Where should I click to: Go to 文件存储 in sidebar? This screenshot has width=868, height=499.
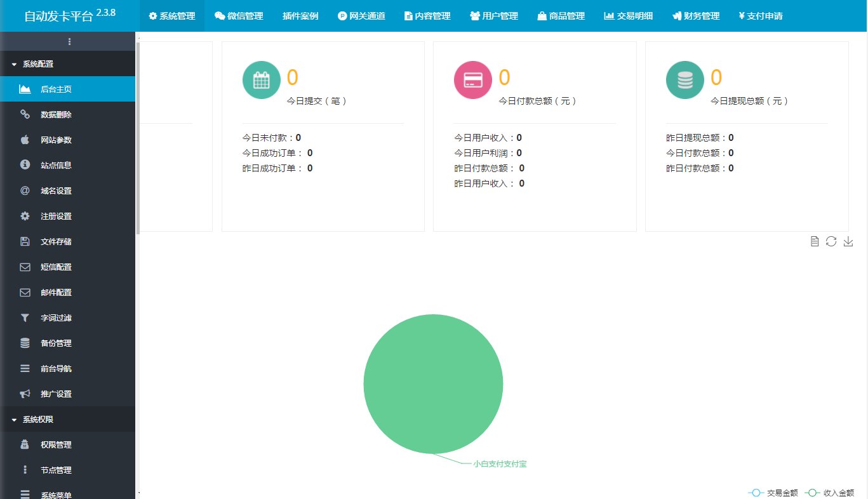pos(67,241)
